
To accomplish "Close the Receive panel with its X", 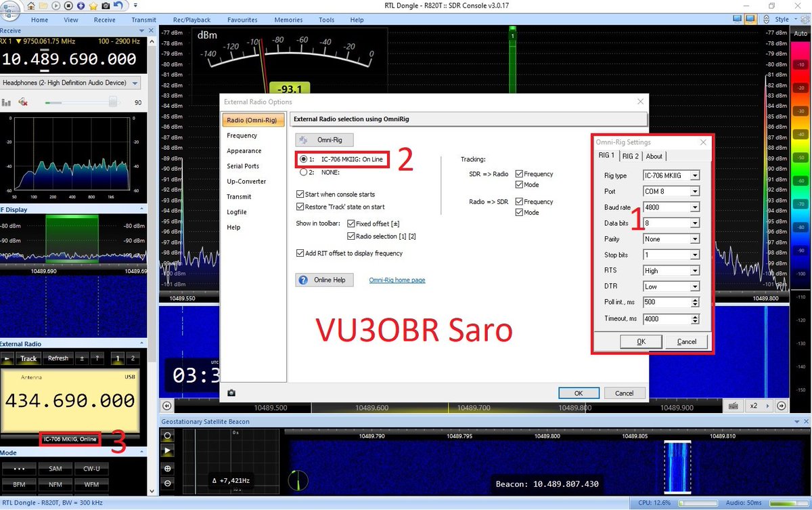I will 150,31.
